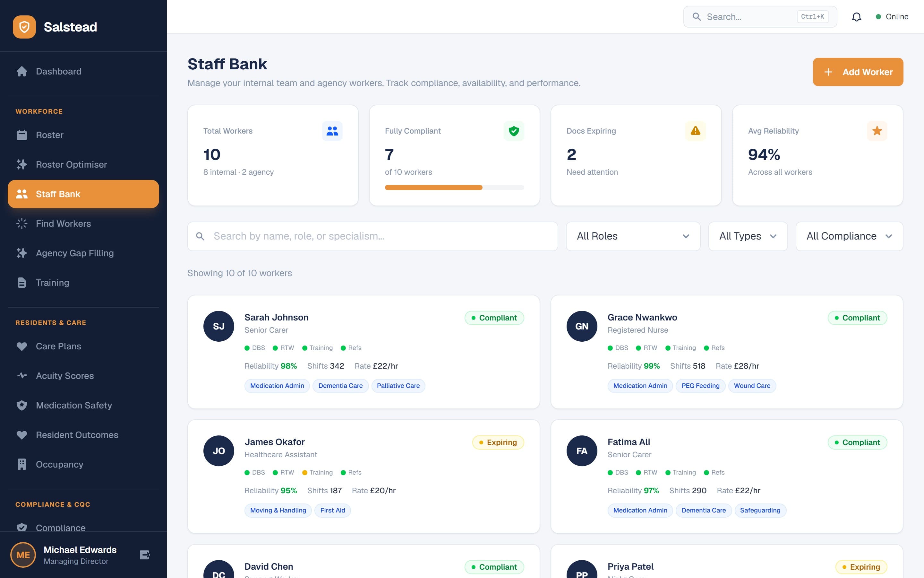Click the search by name, role, or specialism field
The height and width of the screenshot is (578, 924).
click(x=372, y=236)
